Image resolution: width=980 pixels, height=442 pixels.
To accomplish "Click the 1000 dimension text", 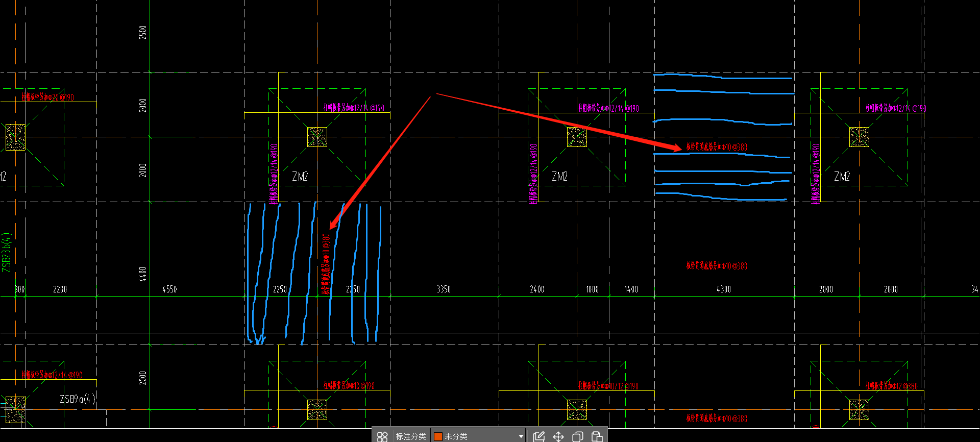I will [x=592, y=289].
